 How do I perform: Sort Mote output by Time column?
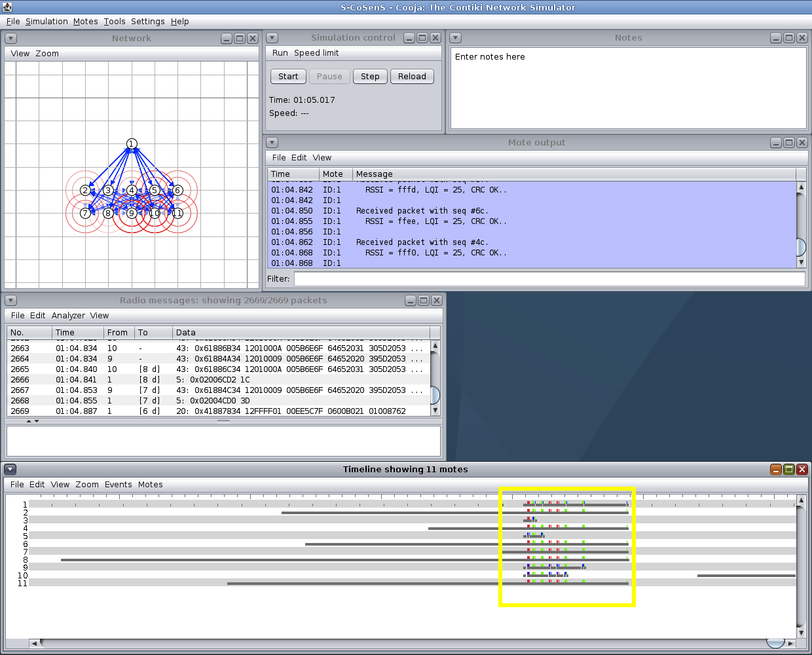293,174
